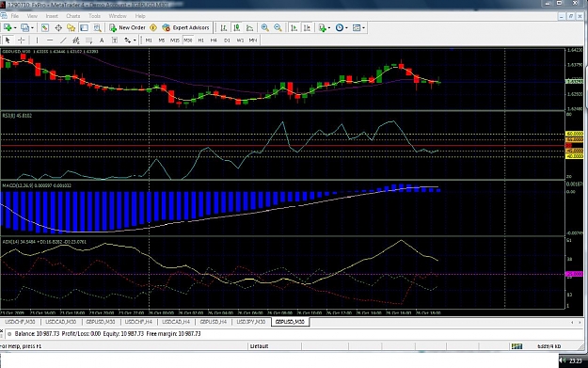Open the Market Watch panel icon
The image size is (588, 368).
[x=45, y=27]
